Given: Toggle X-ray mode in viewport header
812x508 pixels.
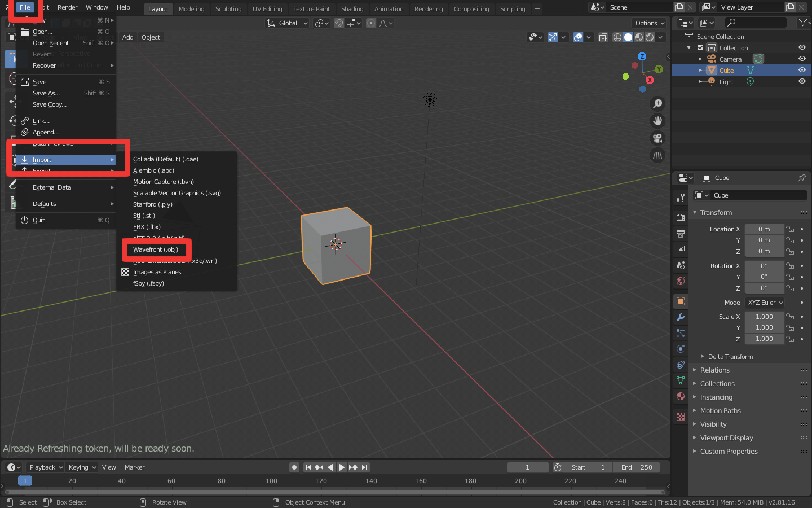Looking at the screenshot, I should tap(603, 37).
